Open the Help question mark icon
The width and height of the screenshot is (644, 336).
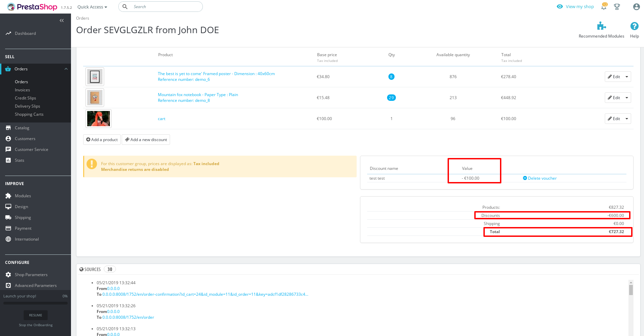[x=634, y=26]
